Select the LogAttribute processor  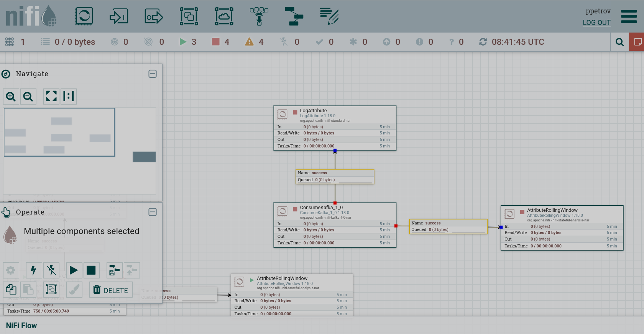[x=335, y=128]
